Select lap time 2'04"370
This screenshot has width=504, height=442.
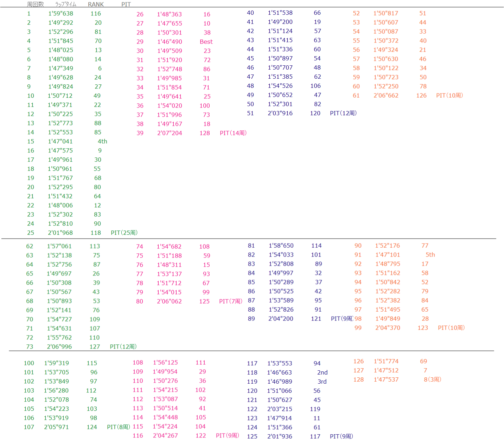tap(388, 328)
